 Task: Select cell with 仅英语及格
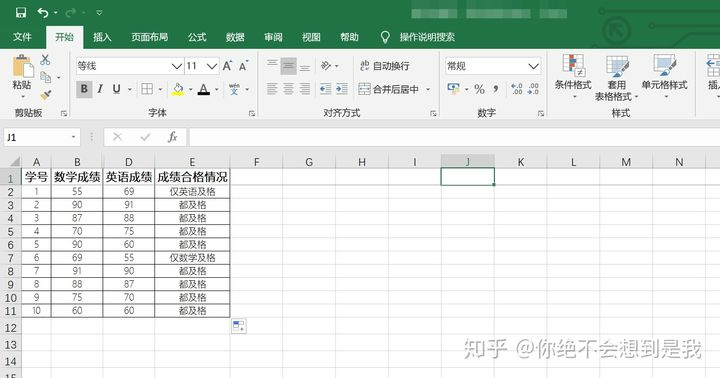(x=192, y=192)
